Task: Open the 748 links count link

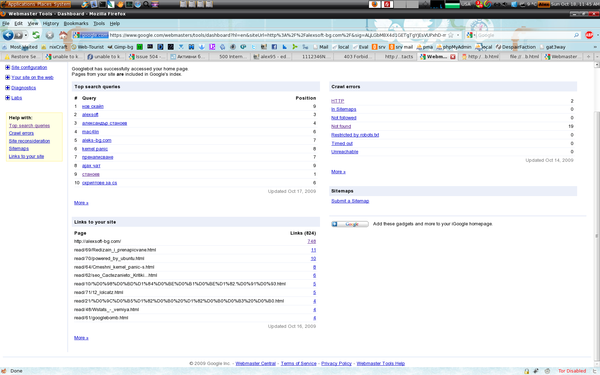Action: (311, 241)
